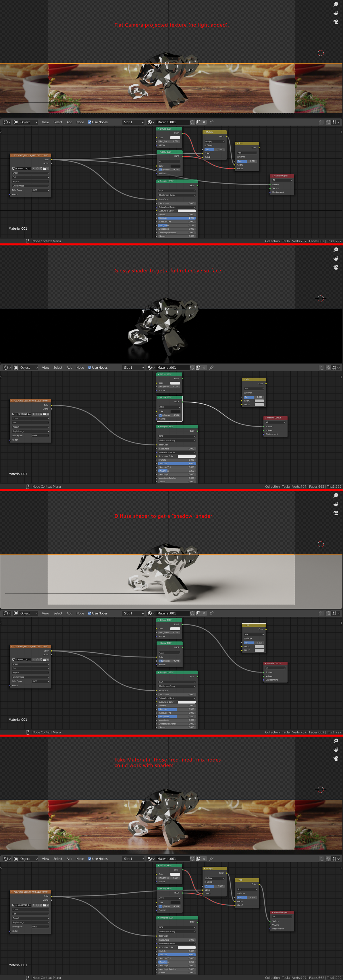Viewport: 343px width, 980px height.
Task: Click the Material.001 name field in 'Flat Camera' node header
Action: pos(173,122)
